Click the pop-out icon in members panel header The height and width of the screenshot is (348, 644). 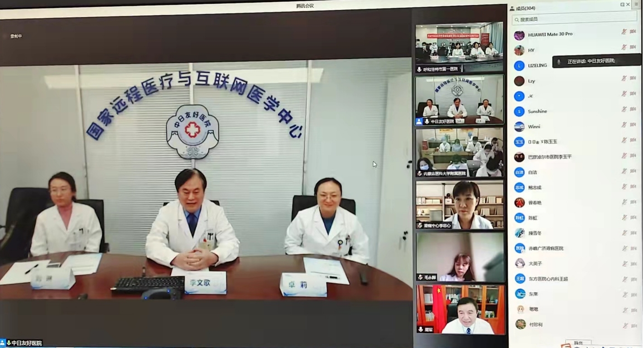[x=622, y=5]
